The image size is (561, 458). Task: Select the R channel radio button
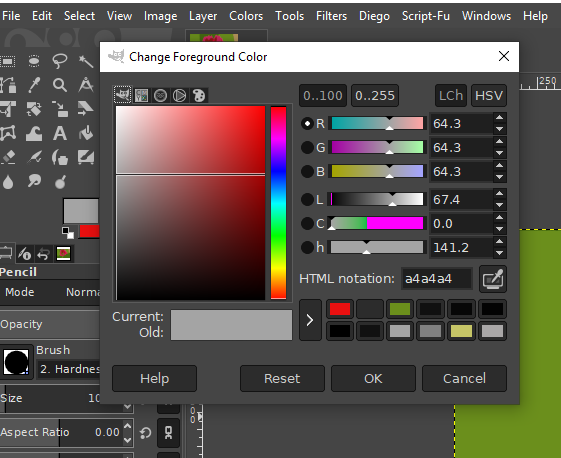pos(307,123)
